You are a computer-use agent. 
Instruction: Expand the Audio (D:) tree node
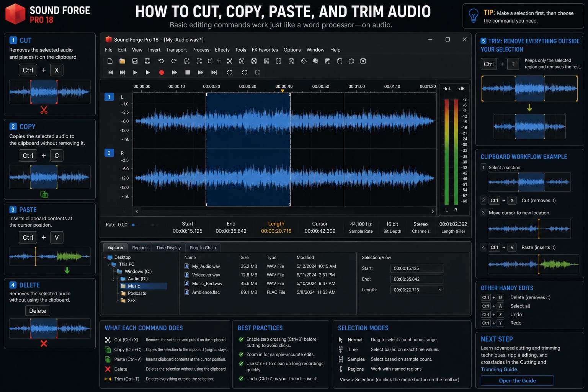pyautogui.click(x=113, y=279)
